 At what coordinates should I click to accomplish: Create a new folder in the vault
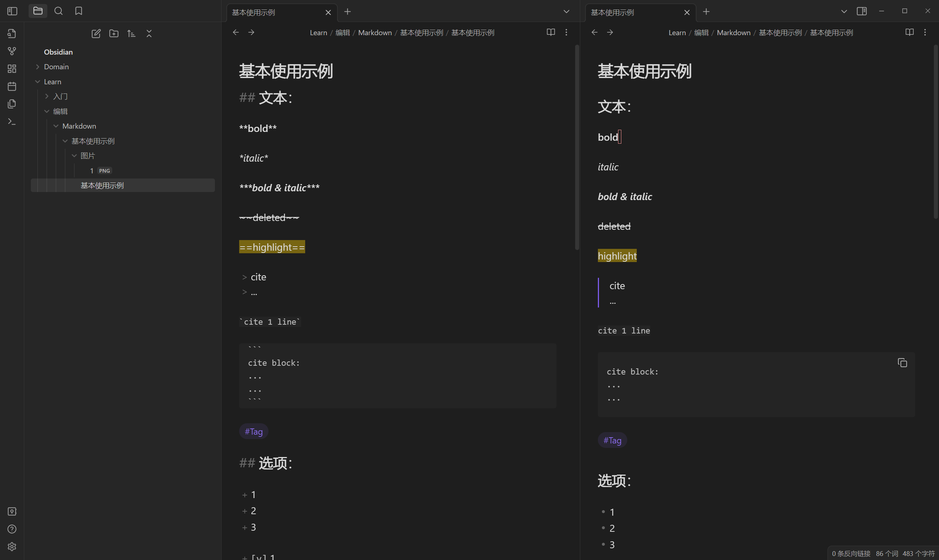point(114,34)
